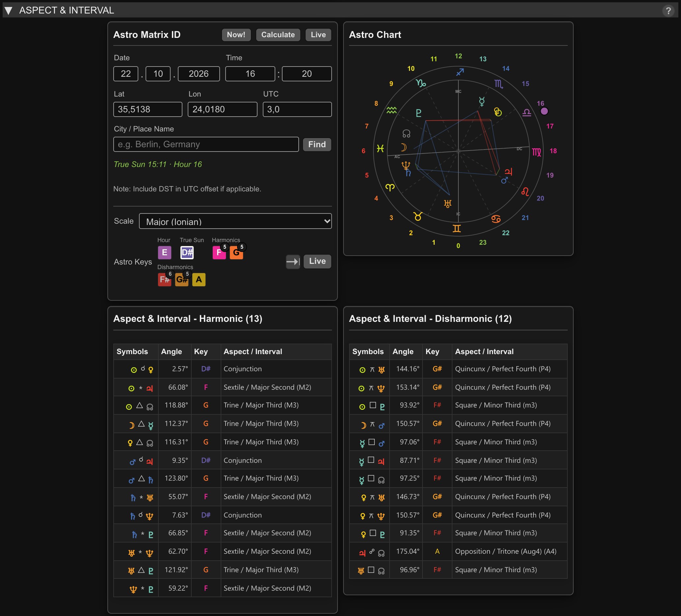Click the Aquarius glyph on the chart
This screenshot has height=616, width=681.
(392, 110)
